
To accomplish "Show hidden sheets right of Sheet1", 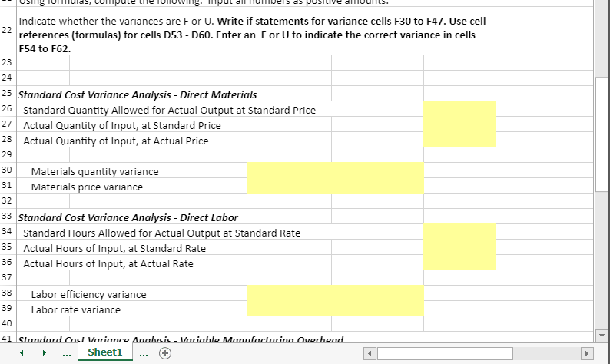I will coord(144,353).
